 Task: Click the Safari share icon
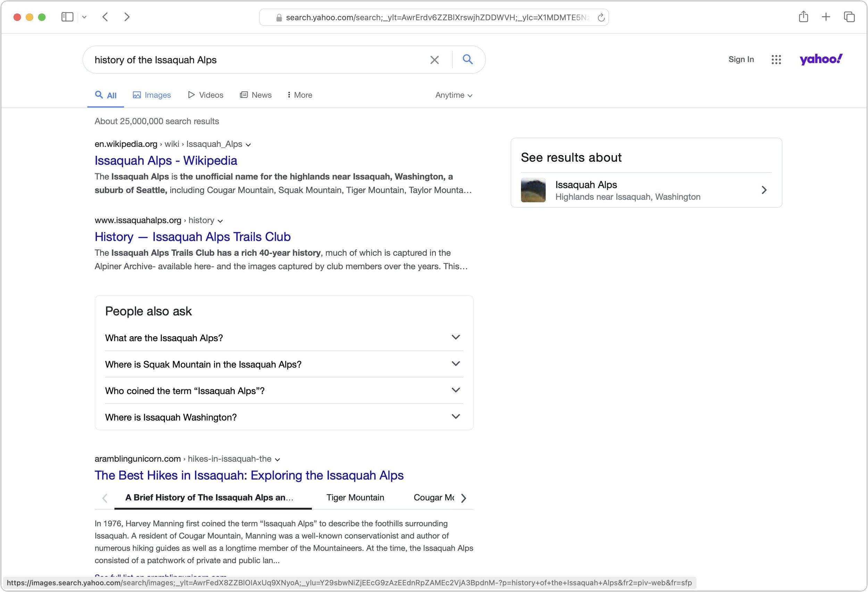point(803,17)
